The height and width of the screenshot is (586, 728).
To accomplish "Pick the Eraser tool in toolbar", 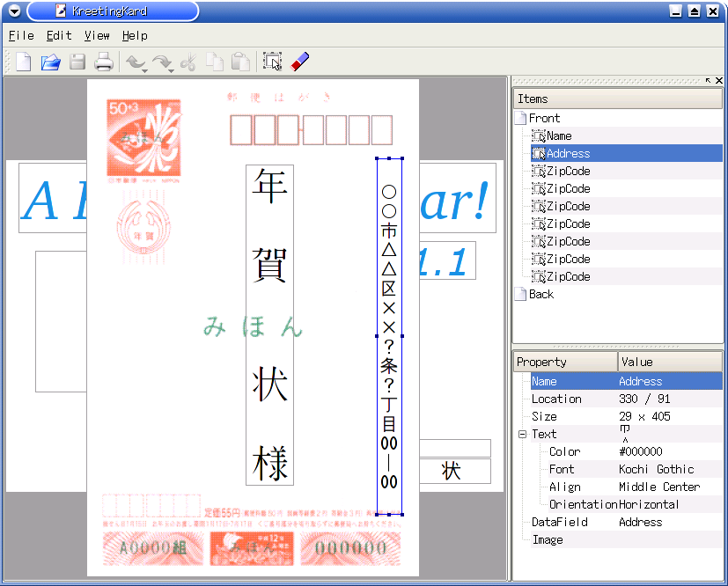I will pos(300,62).
